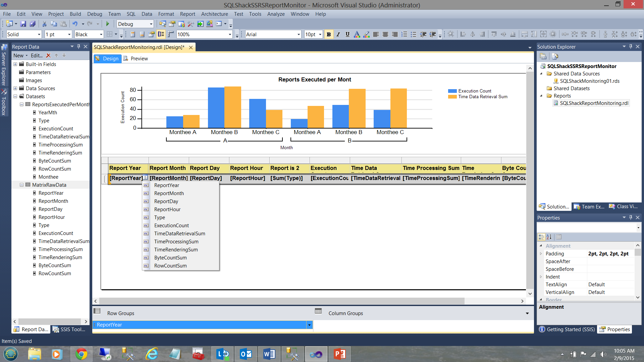Viewport: 644px width, 362px height.
Task: Click the Save All toolbar icon
Action: (33, 24)
